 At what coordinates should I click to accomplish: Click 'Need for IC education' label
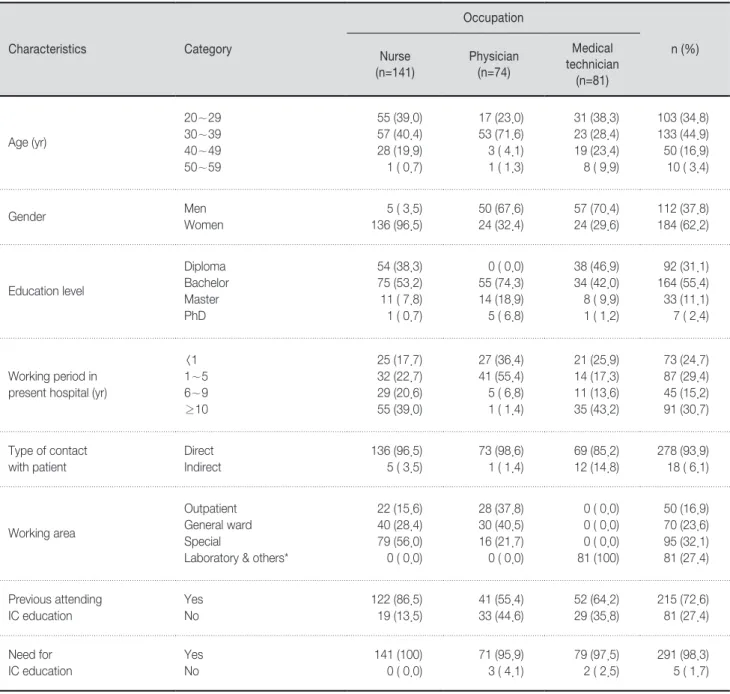[x=40, y=663]
